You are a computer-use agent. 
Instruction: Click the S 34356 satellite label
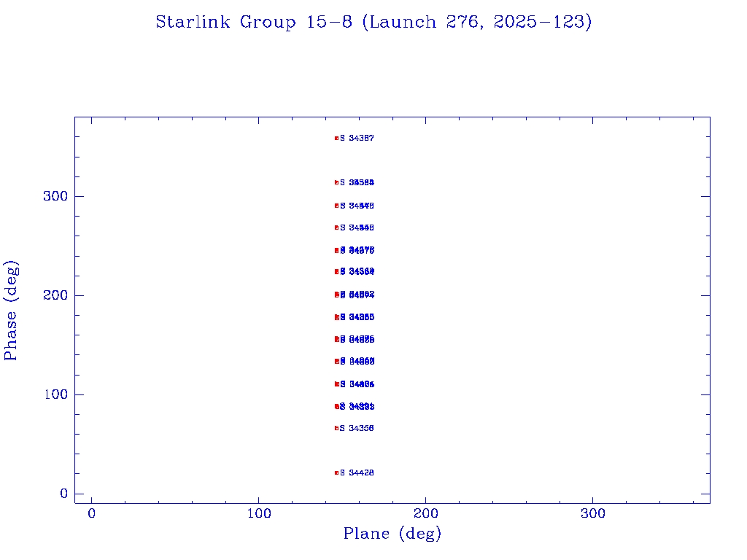(x=357, y=428)
